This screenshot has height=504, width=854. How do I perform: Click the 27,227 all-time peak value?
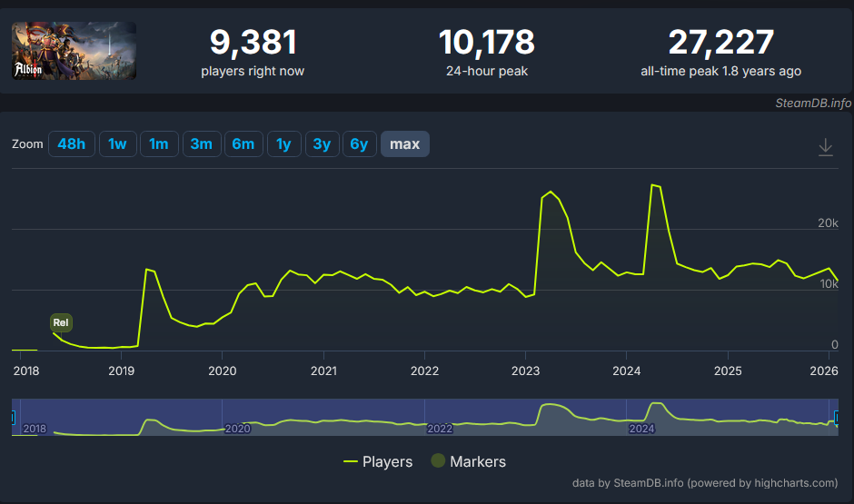(721, 42)
